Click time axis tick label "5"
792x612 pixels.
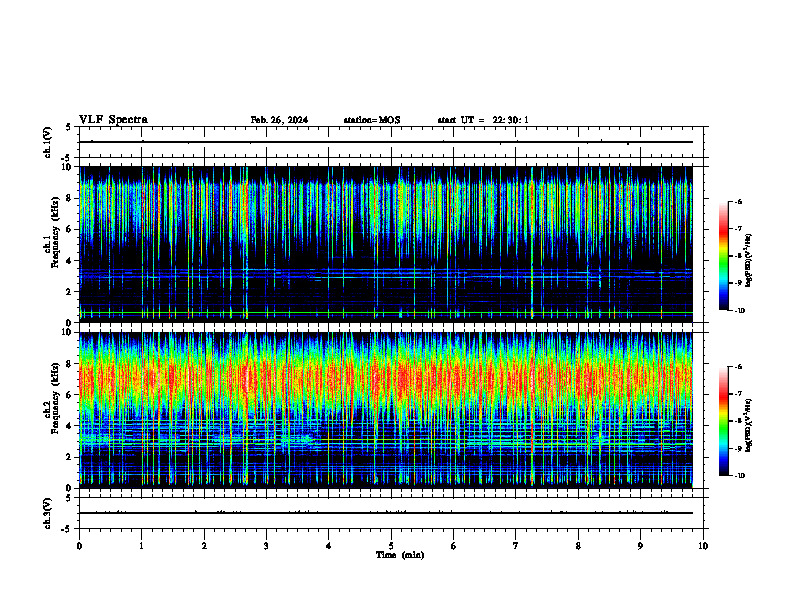point(391,546)
